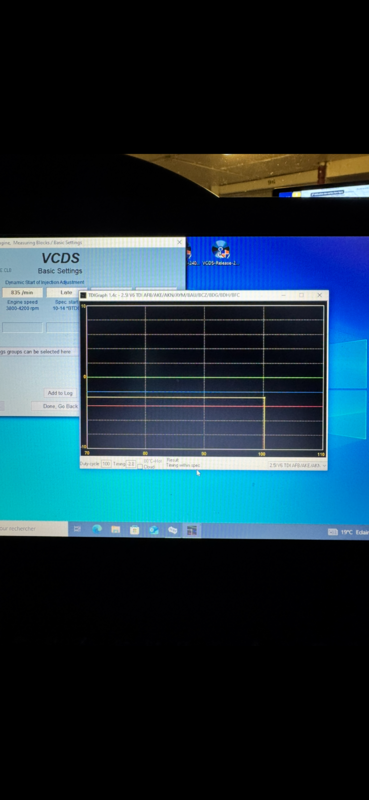This screenshot has width=369, height=800.
Task: Click the Duty cycle value field
Action: 106,464
